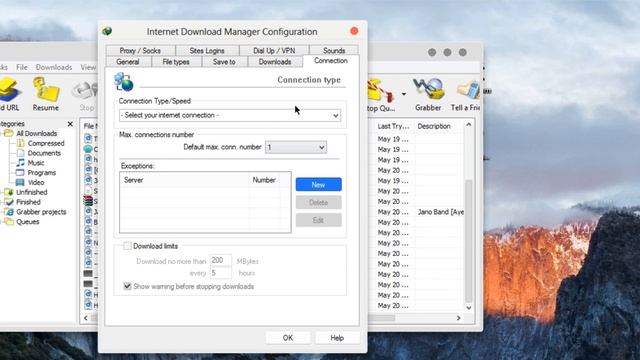
Task: Click the Resume toolbar icon in main window
Action: point(46,89)
